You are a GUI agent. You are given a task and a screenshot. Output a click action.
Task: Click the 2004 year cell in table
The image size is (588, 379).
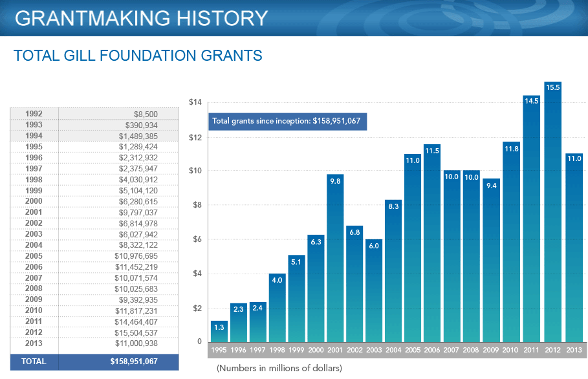coord(34,244)
